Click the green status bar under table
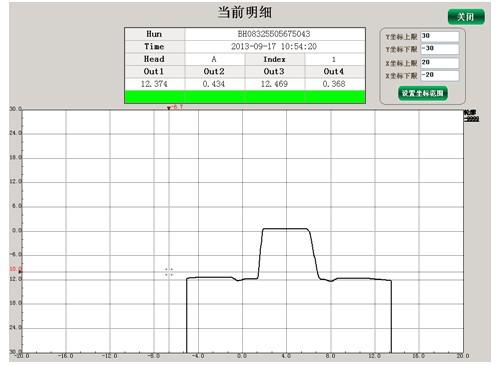504x365 pixels. click(x=245, y=97)
